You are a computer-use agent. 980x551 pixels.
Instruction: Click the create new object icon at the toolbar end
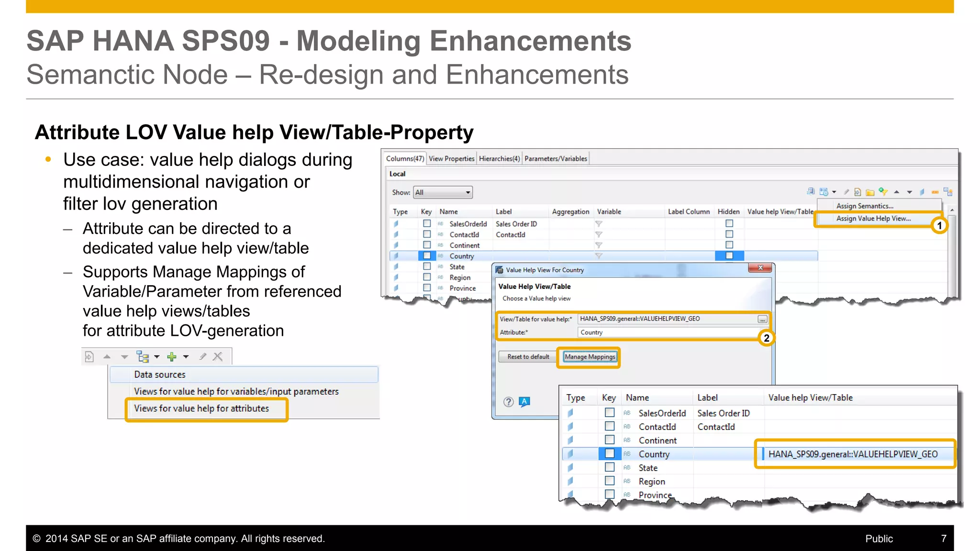[x=948, y=192]
